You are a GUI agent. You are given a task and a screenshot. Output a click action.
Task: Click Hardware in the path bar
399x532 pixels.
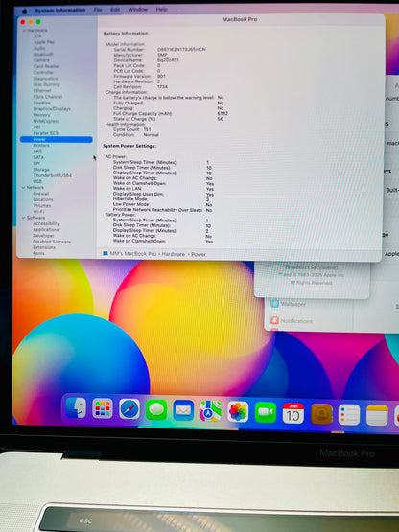[174, 254]
